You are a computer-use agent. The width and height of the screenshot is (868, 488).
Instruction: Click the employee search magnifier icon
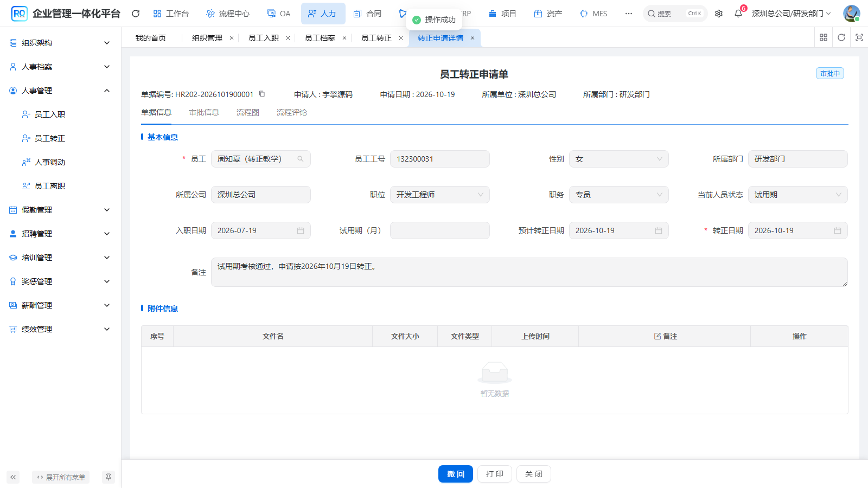pyautogui.click(x=301, y=159)
